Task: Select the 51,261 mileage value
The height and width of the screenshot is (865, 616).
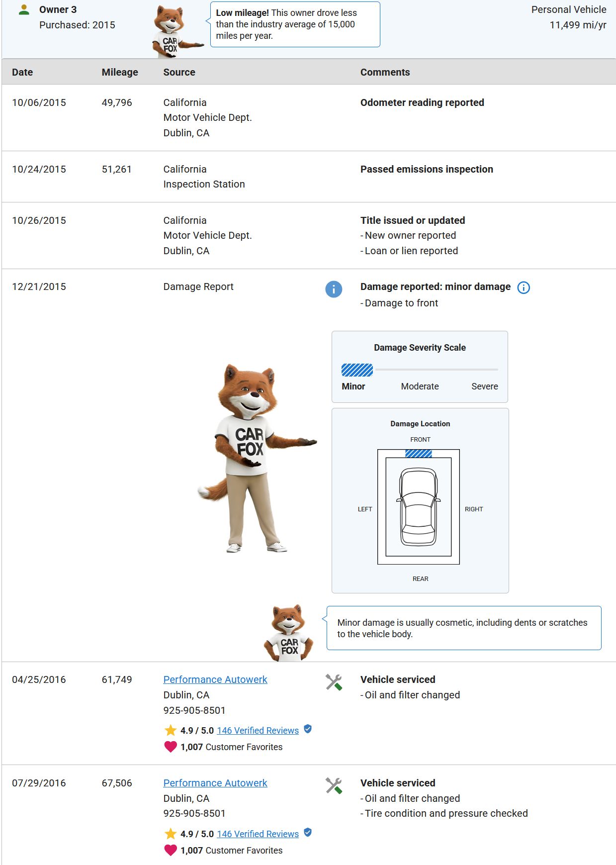Action: [117, 169]
